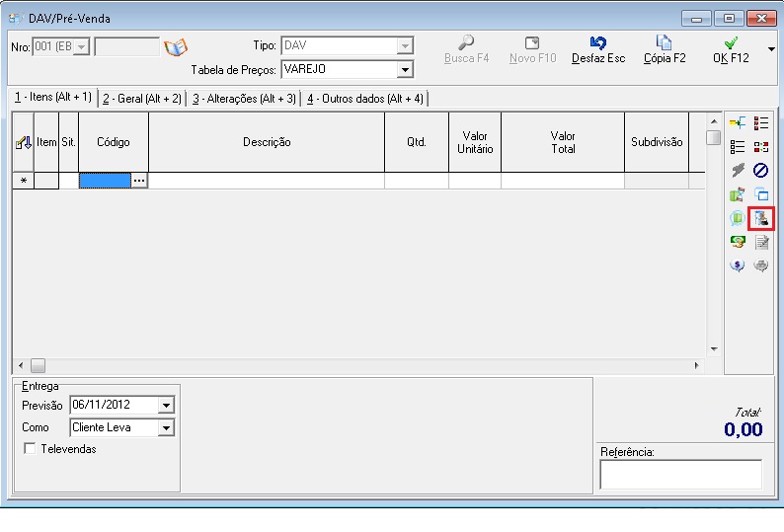
Task: Switch to the 1 - Itens tab
Action: [x=53, y=97]
